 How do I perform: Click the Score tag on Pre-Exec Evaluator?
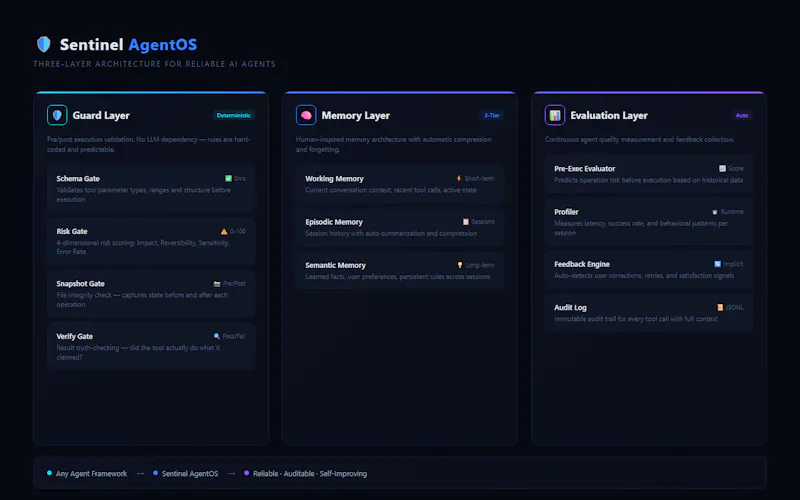[736, 168]
